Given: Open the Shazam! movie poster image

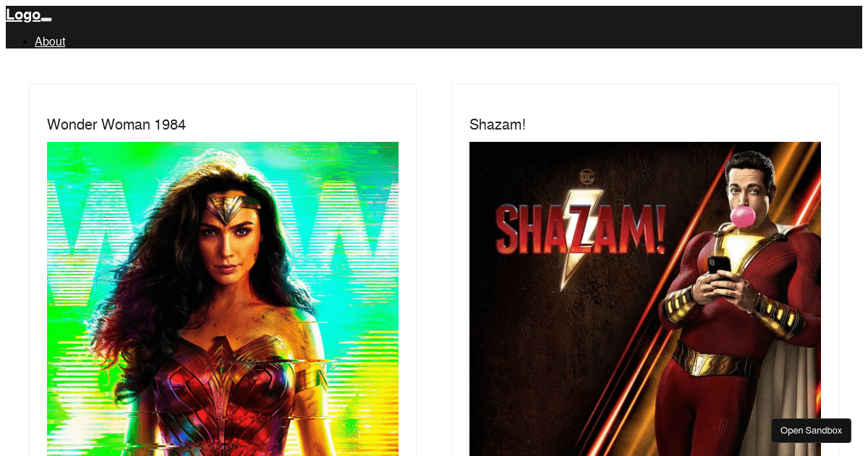Looking at the screenshot, I should 645,299.
